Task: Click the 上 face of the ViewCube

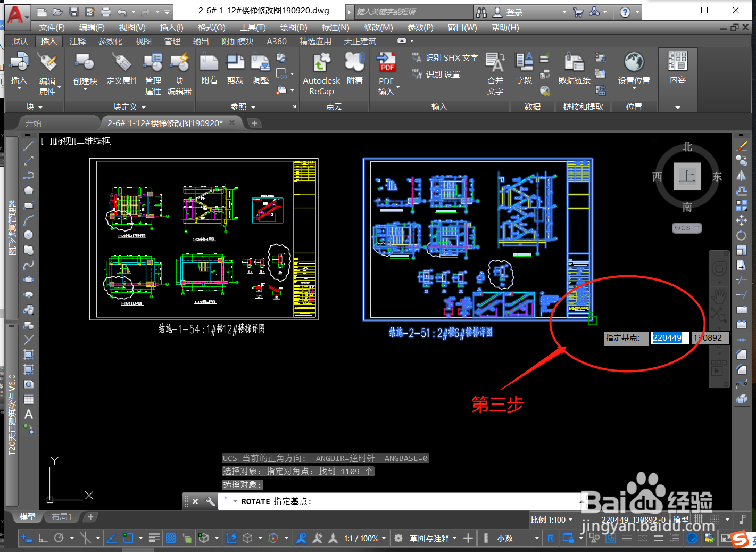Action: [x=687, y=176]
